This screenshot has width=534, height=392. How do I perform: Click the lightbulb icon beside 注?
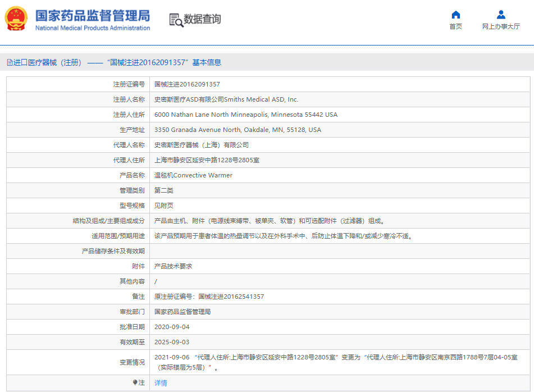click(135, 382)
